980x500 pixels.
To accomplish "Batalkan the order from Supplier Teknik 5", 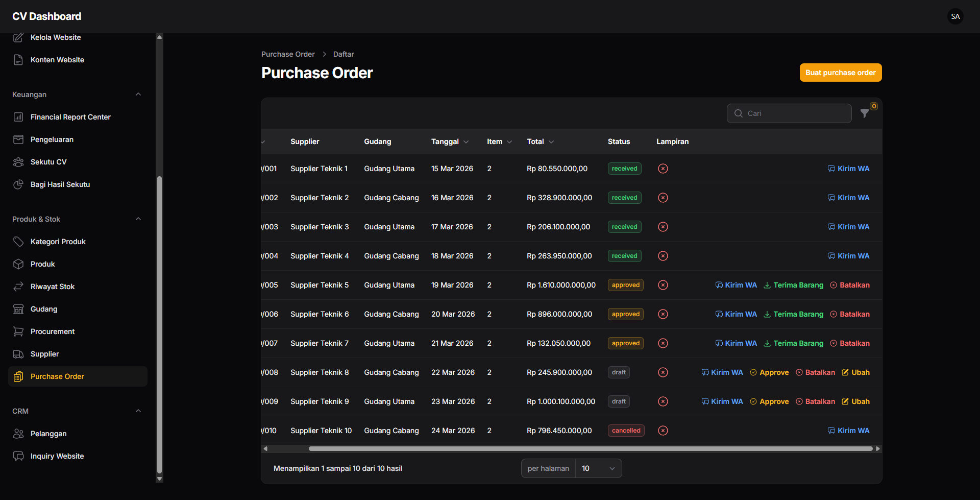I will (x=854, y=285).
